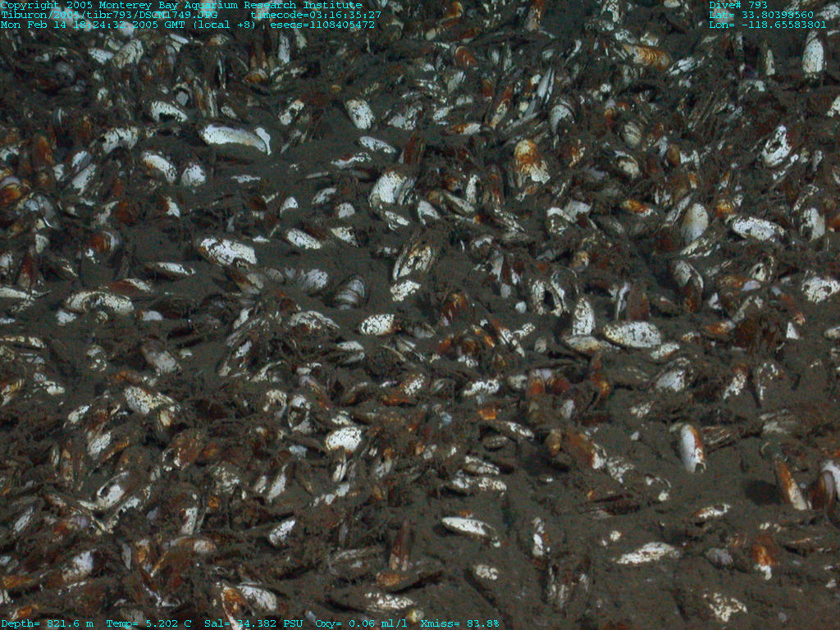Image resolution: width=840 pixels, height=630 pixels.
Task: Click the 'timecode=03:16:35:27' overlay text
Action: [316, 15]
